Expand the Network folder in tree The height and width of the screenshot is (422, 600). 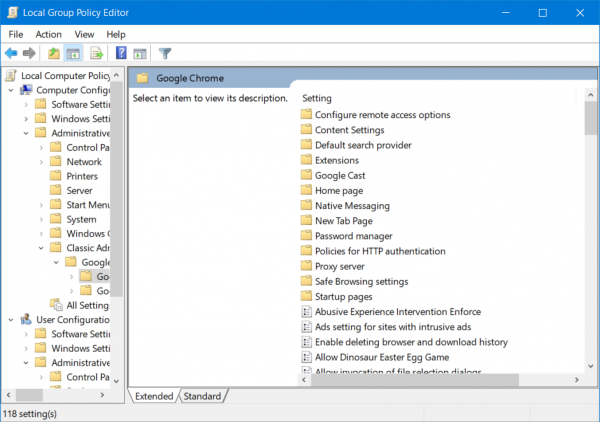point(41,162)
